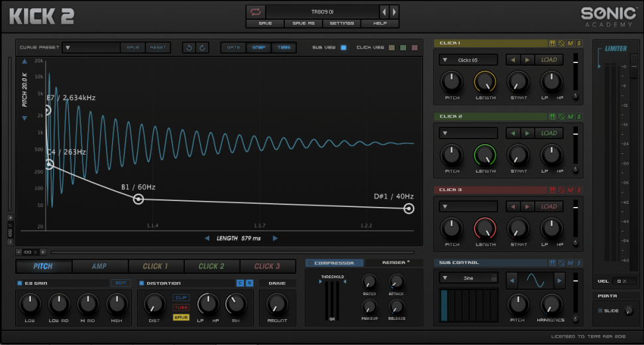The image size is (644, 345).
Task: Click the redo arrow in curve toolbar
Action: pyautogui.click(x=203, y=48)
